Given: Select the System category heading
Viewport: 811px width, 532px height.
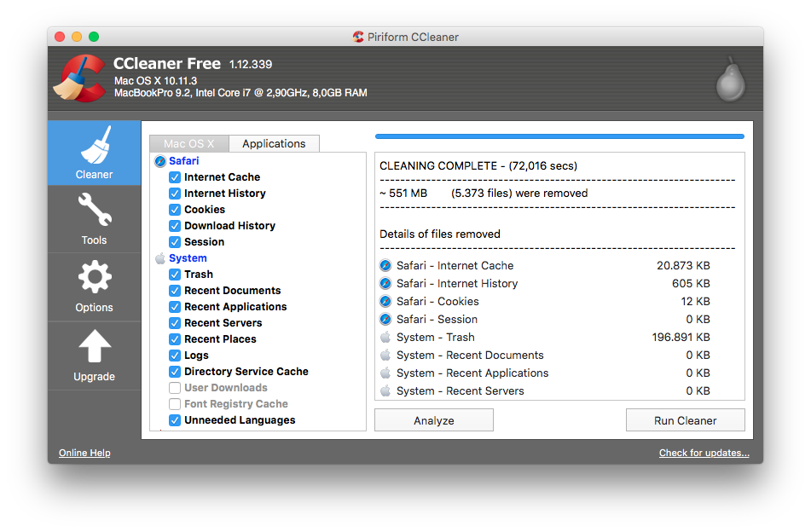Looking at the screenshot, I should [x=188, y=258].
